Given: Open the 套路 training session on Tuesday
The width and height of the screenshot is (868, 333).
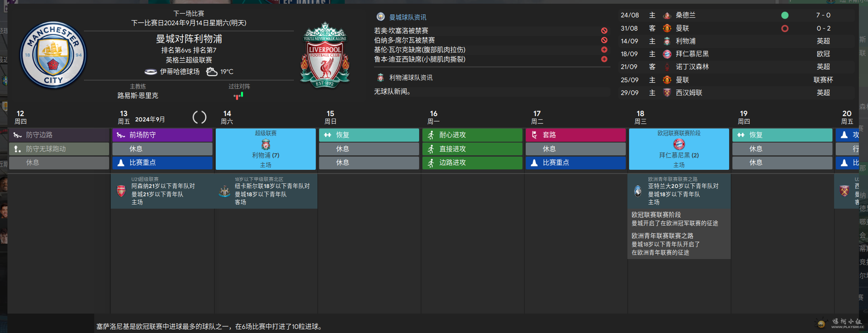Looking at the screenshot, I should tap(576, 135).
